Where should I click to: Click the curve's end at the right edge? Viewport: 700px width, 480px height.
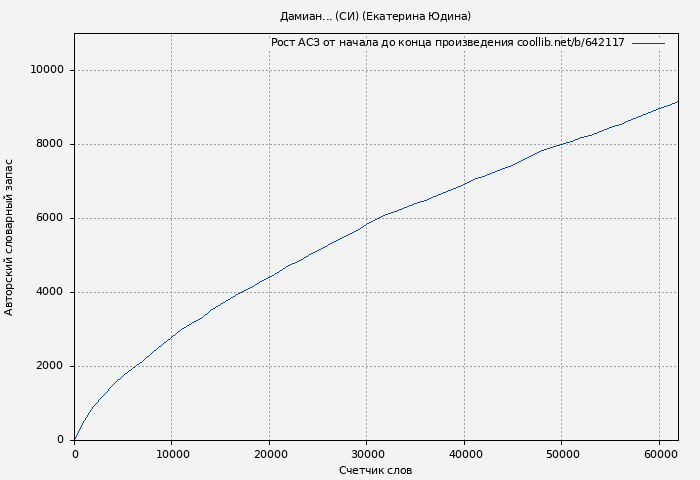pos(677,101)
